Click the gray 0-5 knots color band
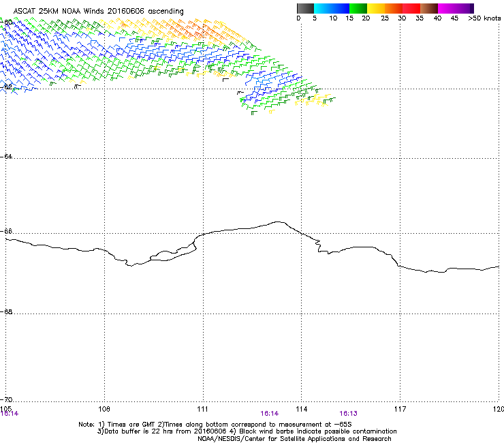Image resolution: width=504 pixels, height=443 pixels. 305,8
